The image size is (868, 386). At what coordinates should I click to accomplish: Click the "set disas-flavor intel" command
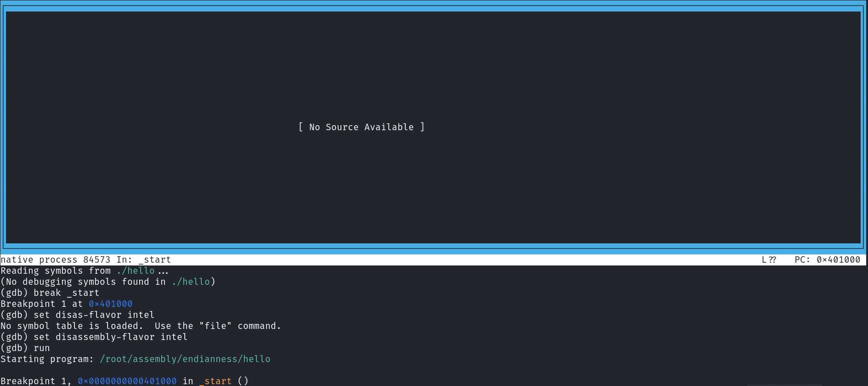coord(94,315)
